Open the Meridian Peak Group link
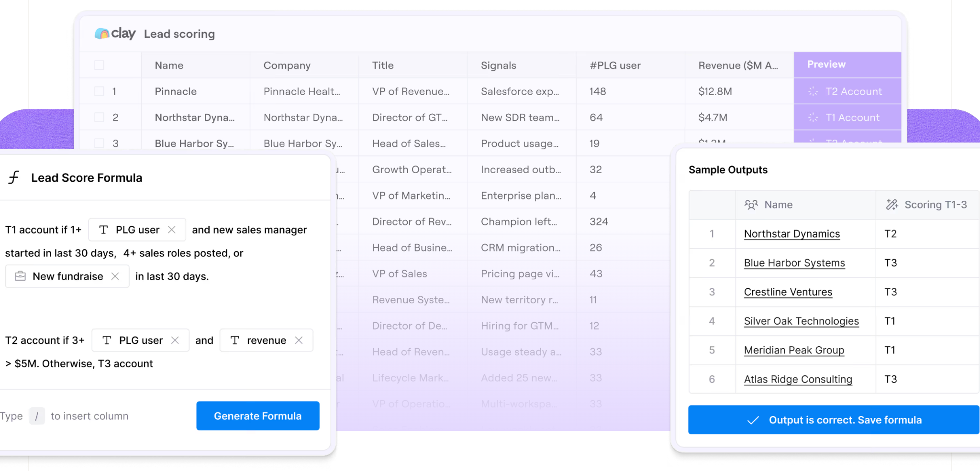 click(794, 351)
